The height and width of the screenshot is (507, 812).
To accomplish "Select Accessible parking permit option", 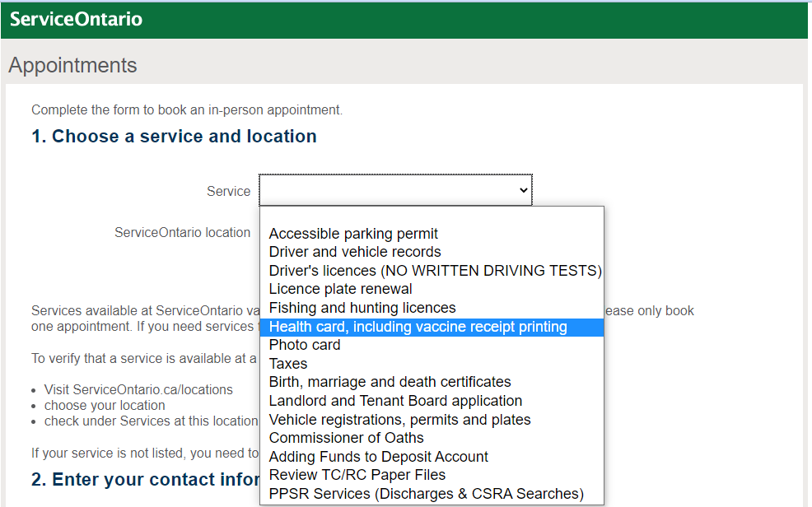I will tap(432, 234).
